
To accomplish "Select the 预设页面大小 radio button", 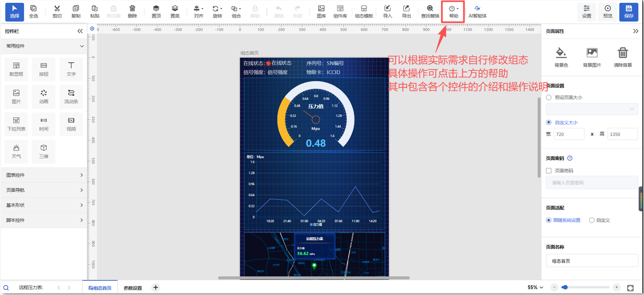I will click(549, 98).
